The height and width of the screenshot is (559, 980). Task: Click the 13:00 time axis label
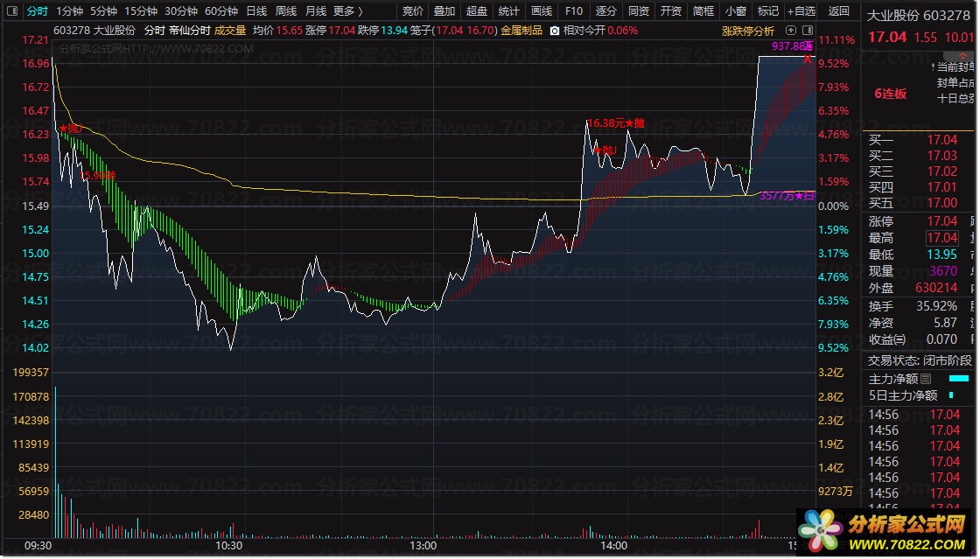point(423,546)
